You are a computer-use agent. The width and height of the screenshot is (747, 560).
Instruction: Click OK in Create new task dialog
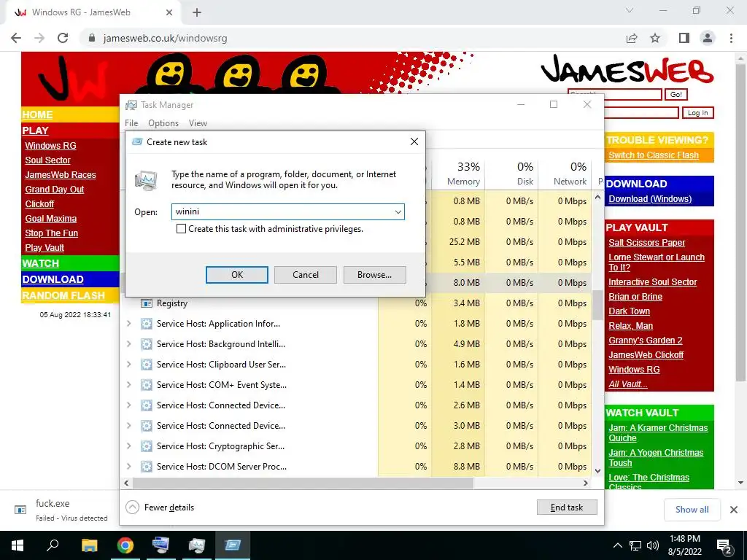coord(237,275)
